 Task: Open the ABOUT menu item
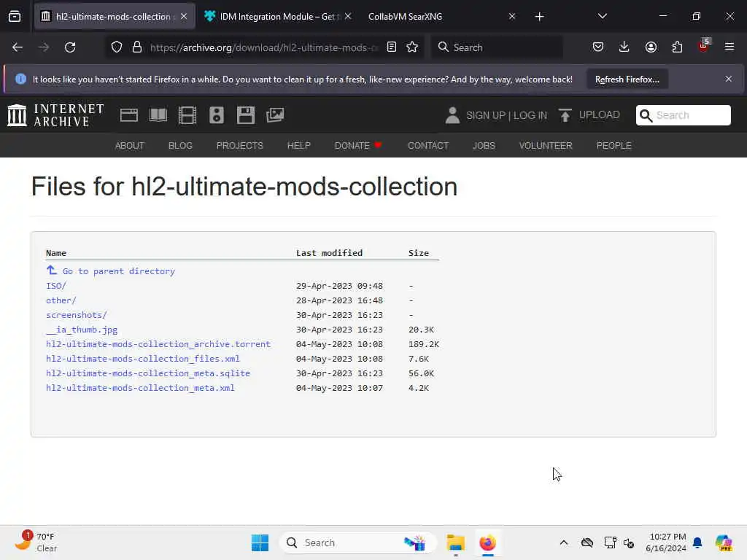coord(130,146)
